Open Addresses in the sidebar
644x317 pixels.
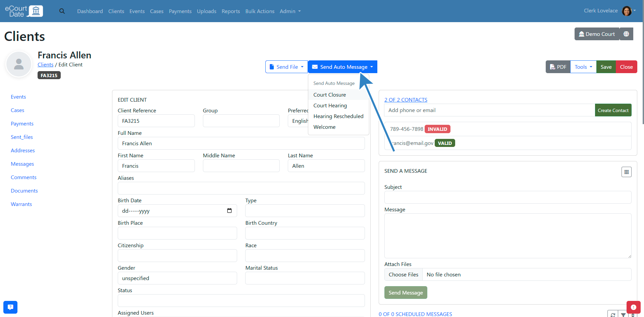(23, 150)
